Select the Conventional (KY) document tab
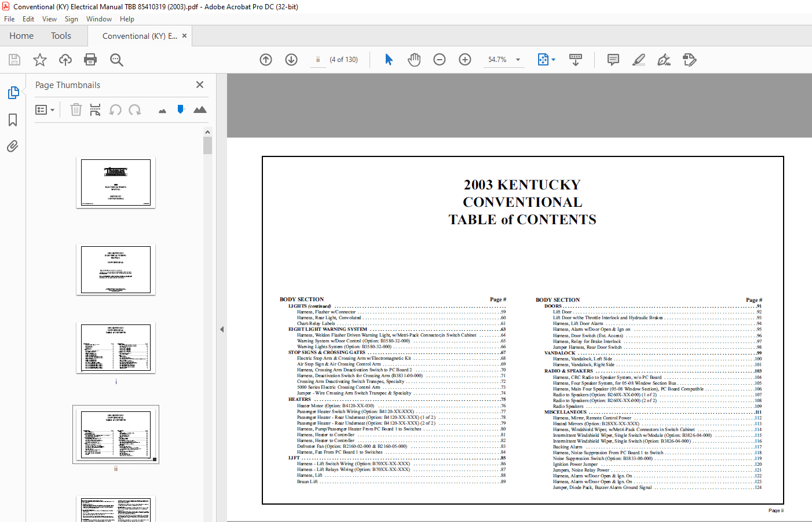Viewport: 812px width, 522px height. [x=140, y=36]
